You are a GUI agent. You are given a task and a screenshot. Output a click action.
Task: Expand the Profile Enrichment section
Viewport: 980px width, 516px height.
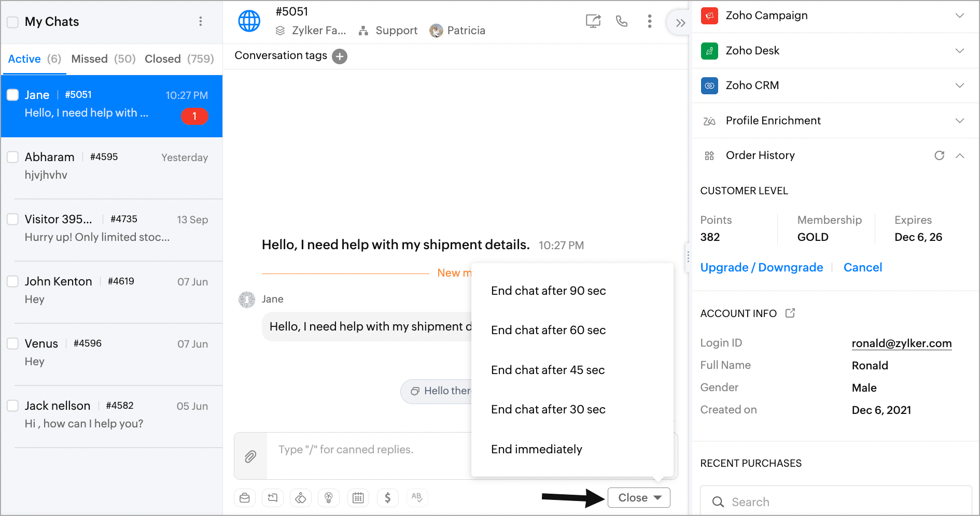click(960, 121)
